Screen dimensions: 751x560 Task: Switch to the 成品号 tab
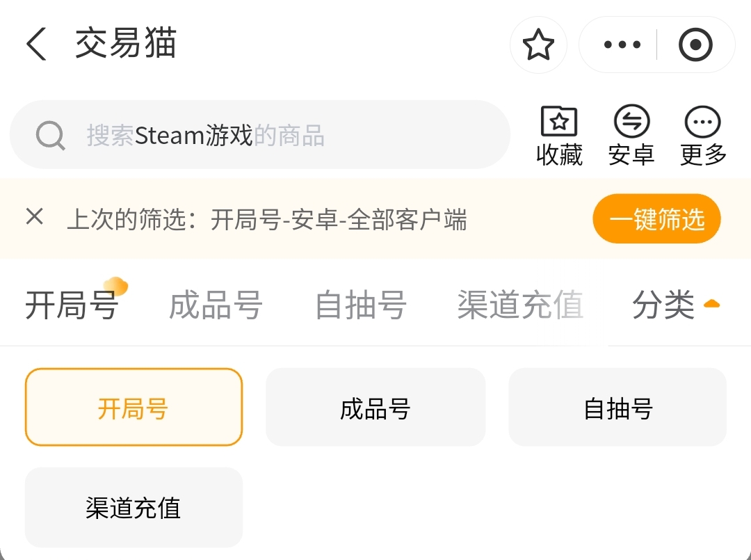(x=216, y=305)
